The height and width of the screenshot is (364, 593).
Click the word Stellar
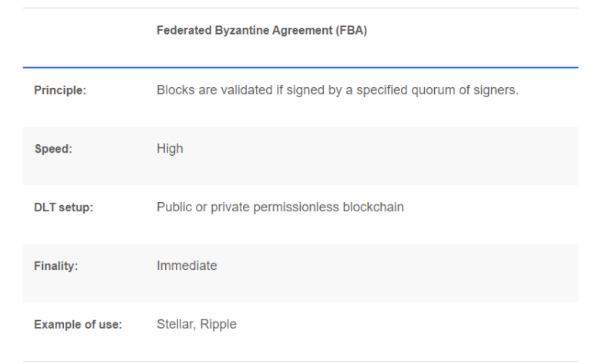coord(176,324)
